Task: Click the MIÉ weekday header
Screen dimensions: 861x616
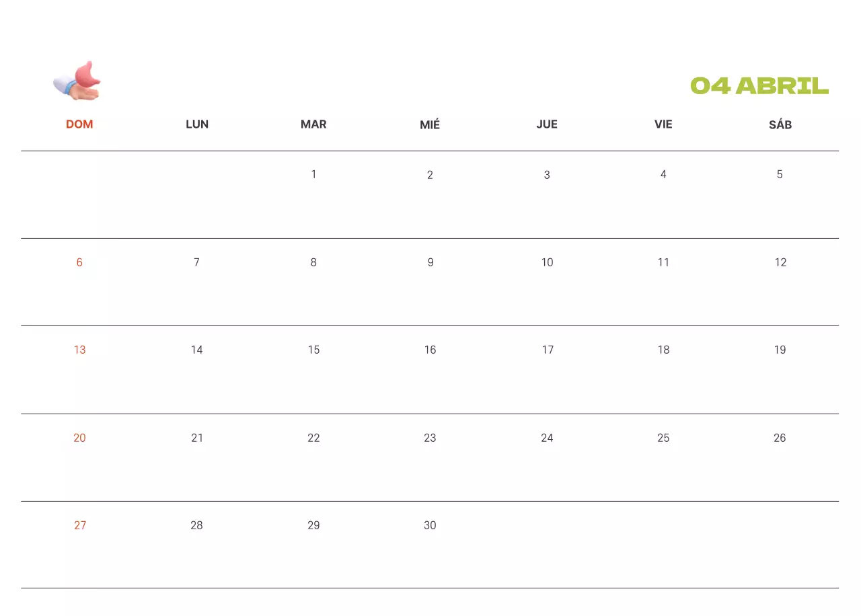Action: pos(430,124)
